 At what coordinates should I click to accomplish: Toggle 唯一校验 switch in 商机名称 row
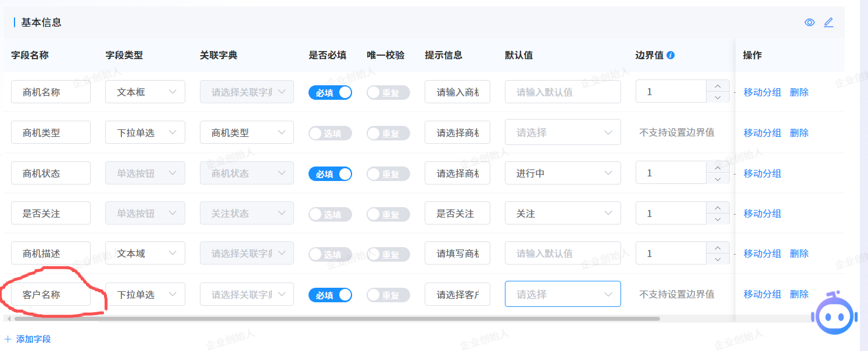pyautogui.click(x=388, y=92)
